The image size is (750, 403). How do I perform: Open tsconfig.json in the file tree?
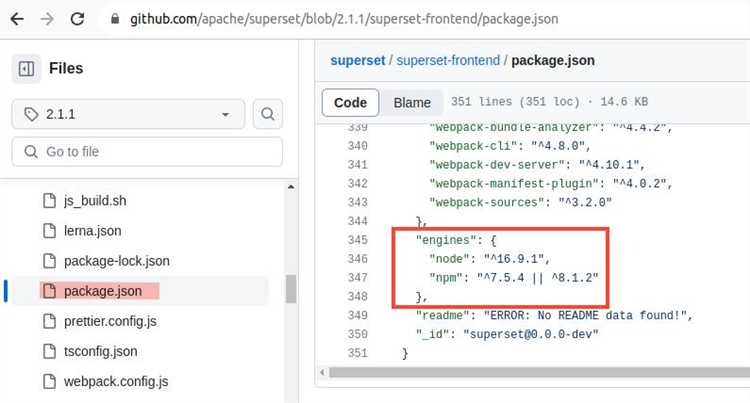[100, 351]
